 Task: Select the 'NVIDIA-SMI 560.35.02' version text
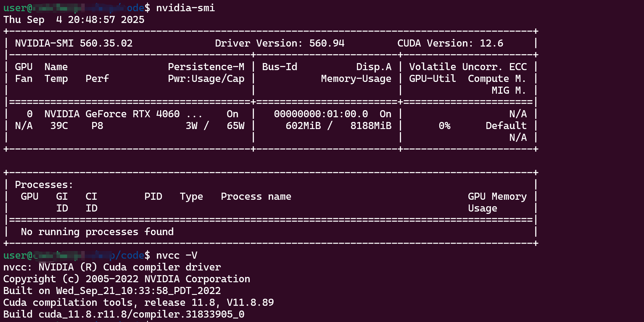(74, 43)
